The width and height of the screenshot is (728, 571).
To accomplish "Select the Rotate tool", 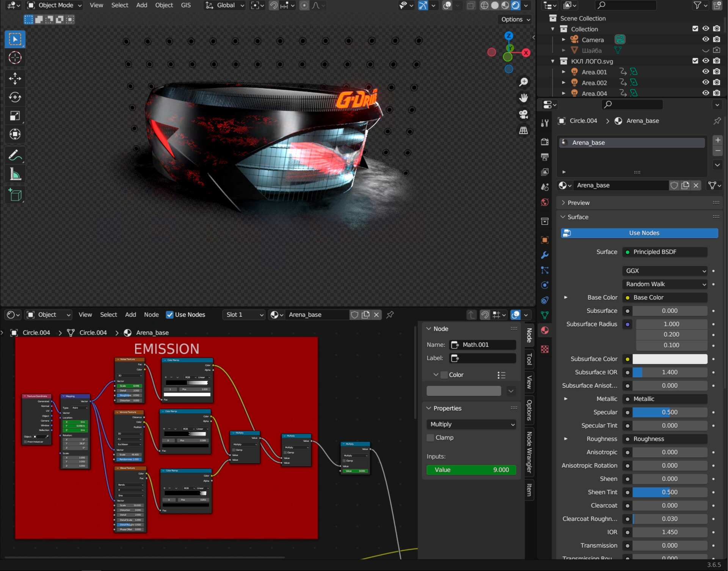I will [15, 97].
